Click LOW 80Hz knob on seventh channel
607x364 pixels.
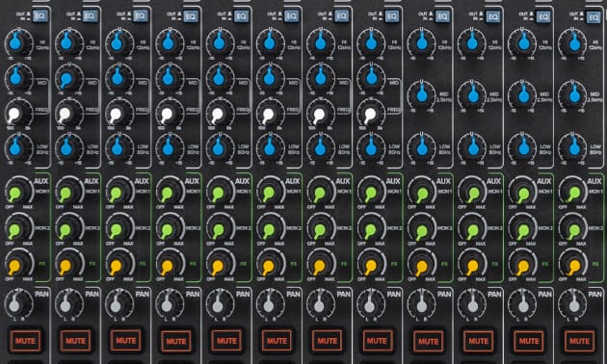320,147
